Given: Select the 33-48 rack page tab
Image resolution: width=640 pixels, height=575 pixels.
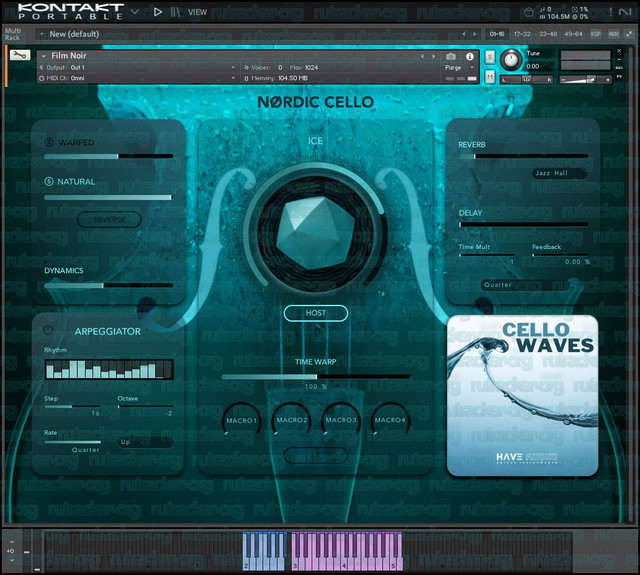Looking at the screenshot, I should click(548, 34).
